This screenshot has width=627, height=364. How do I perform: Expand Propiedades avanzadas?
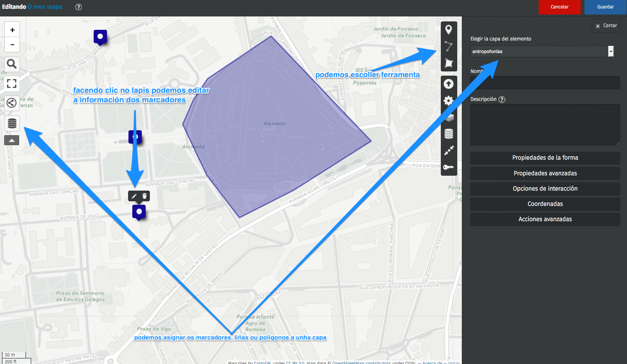tap(545, 173)
